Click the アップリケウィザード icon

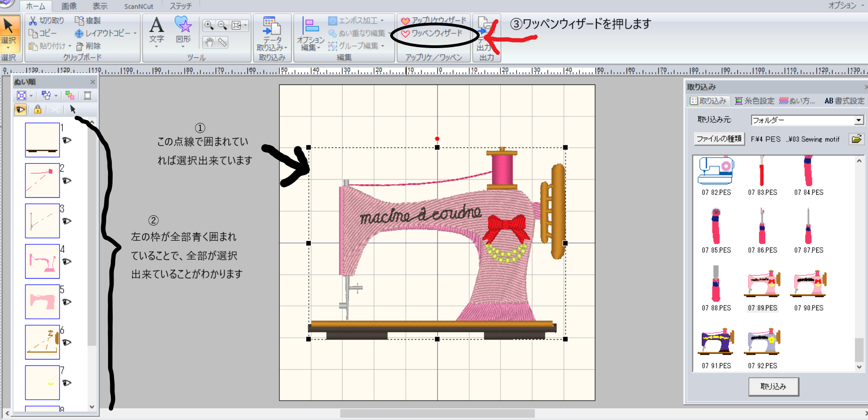[405, 21]
